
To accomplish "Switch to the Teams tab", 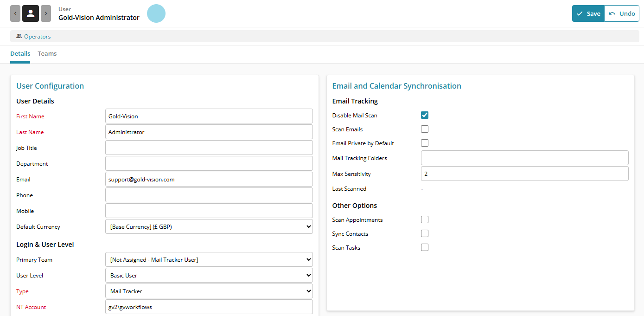I will (47, 54).
